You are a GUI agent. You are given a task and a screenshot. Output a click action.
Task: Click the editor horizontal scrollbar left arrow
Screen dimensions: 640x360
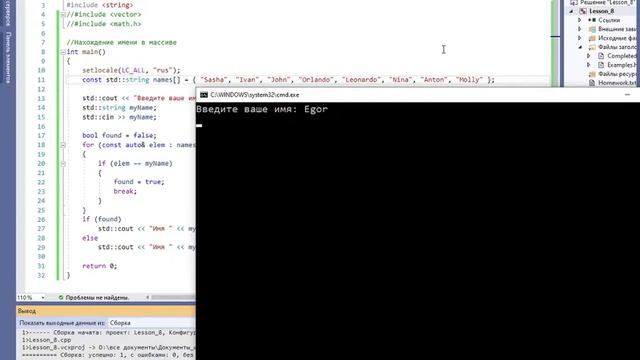tap(148, 298)
